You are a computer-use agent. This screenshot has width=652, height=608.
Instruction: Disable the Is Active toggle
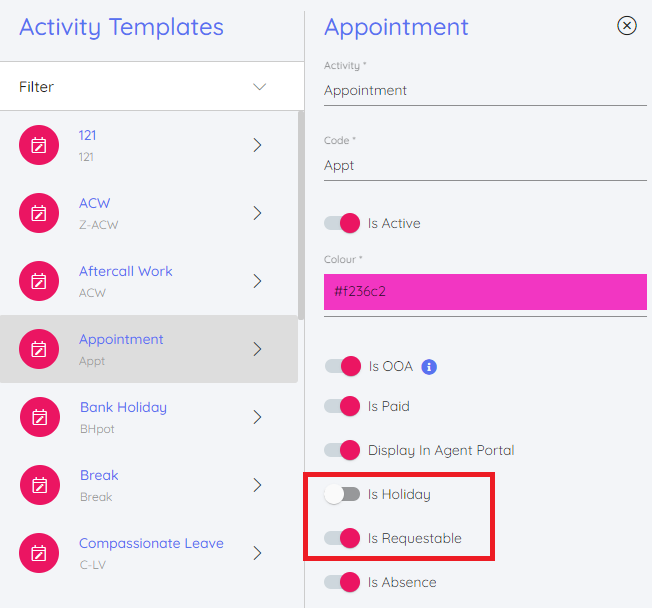[342, 223]
